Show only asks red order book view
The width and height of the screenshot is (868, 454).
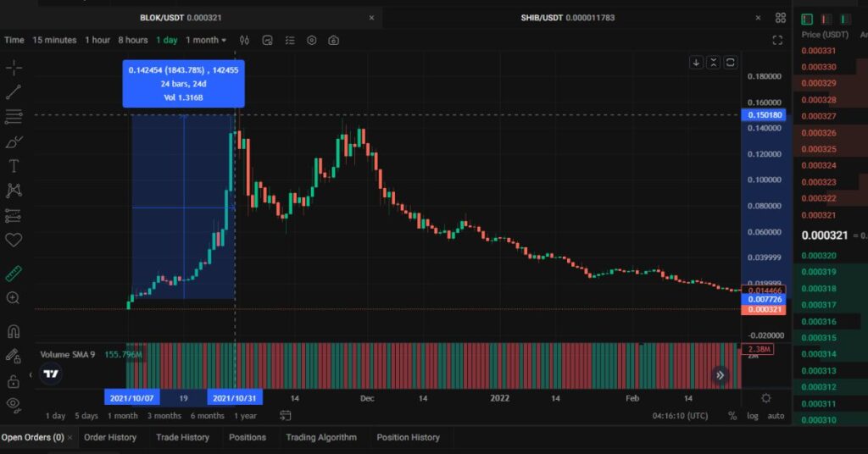click(x=826, y=19)
